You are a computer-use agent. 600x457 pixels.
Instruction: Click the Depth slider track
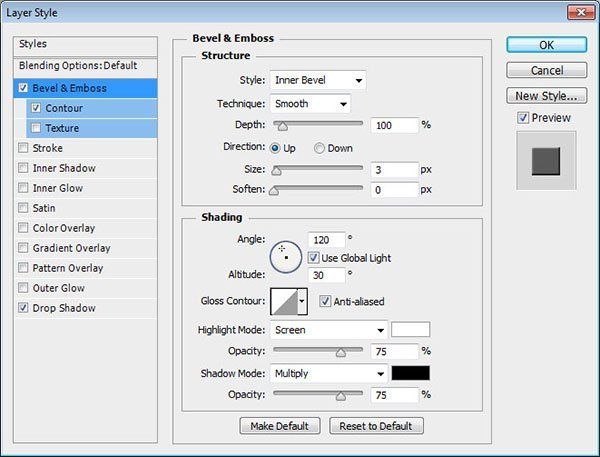pos(318,125)
